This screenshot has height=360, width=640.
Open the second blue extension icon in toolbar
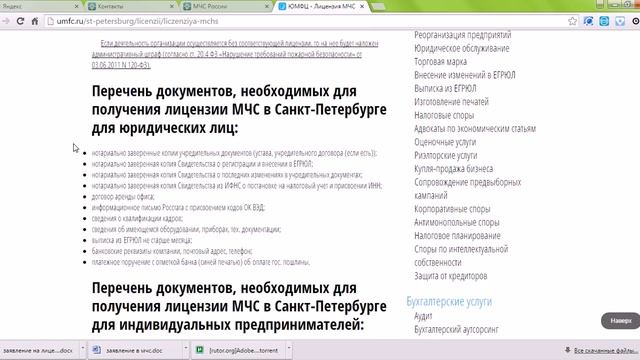pos(604,21)
